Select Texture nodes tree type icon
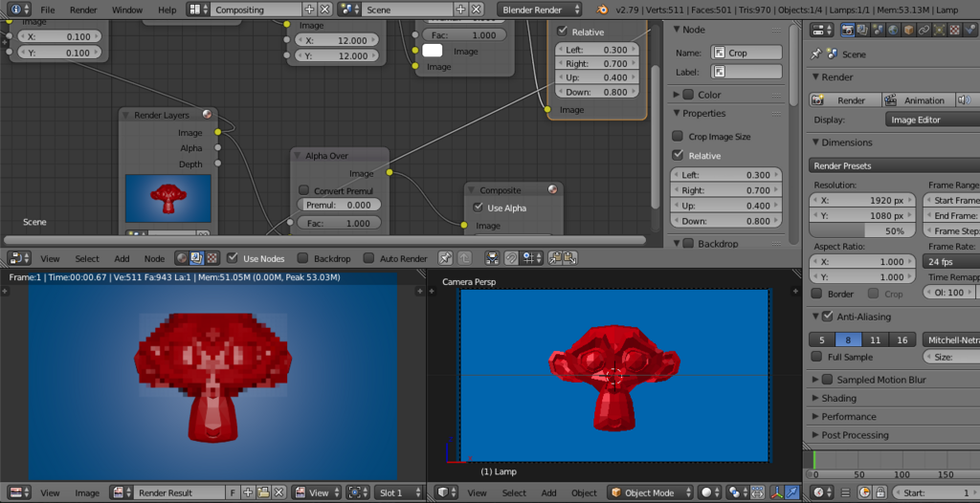980x503 pixels. [x=212, y=258]
